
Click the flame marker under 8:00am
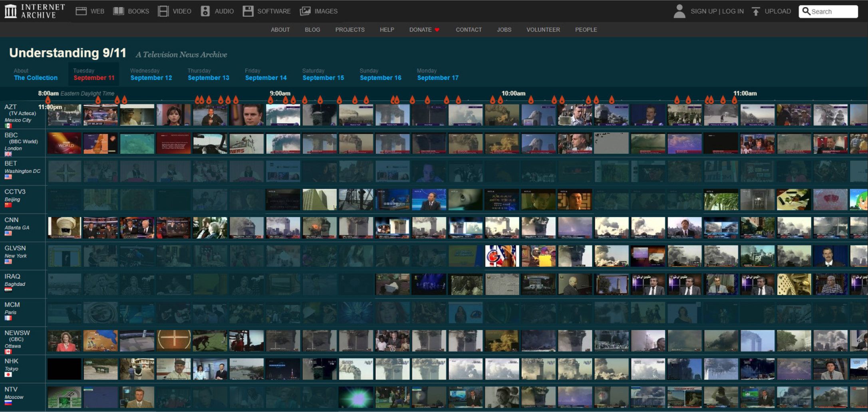[48, 100]
